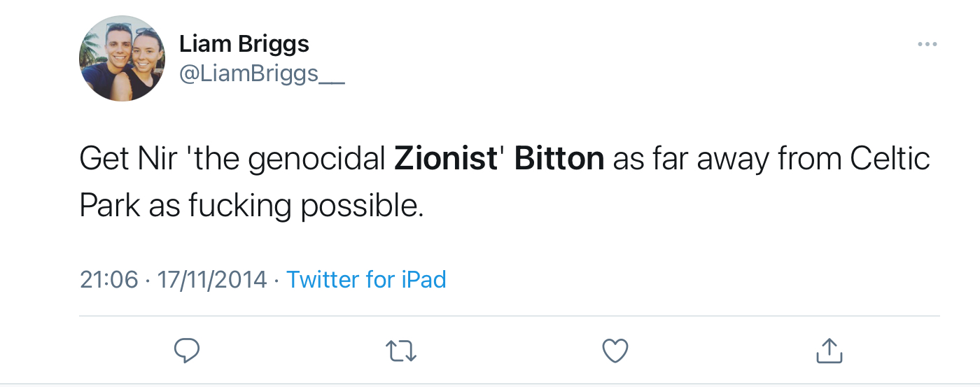Viewport: 980px width, 387px height.
Task: Click the Twitter for iPad source link
Action: [x=366, y=280]
